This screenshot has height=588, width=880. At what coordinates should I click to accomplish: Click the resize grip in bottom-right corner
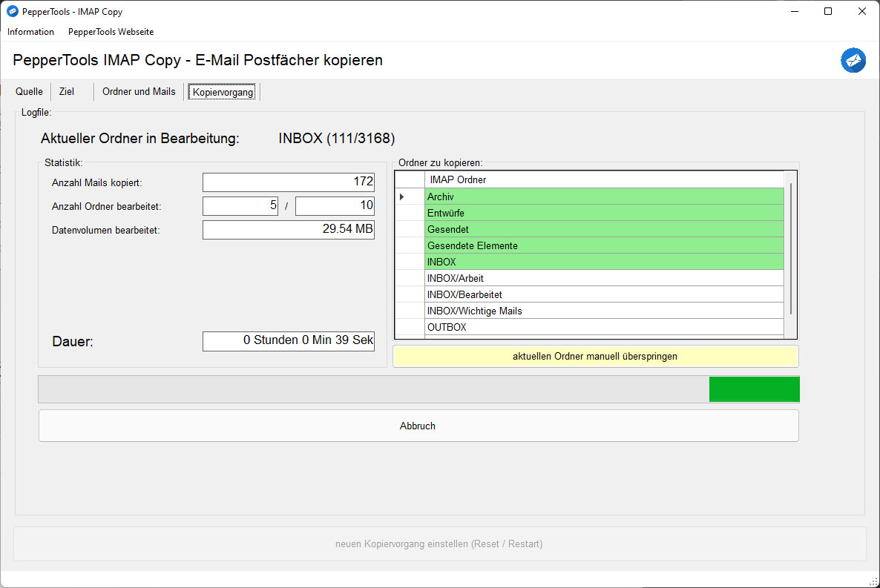click(x=873, y=581)
